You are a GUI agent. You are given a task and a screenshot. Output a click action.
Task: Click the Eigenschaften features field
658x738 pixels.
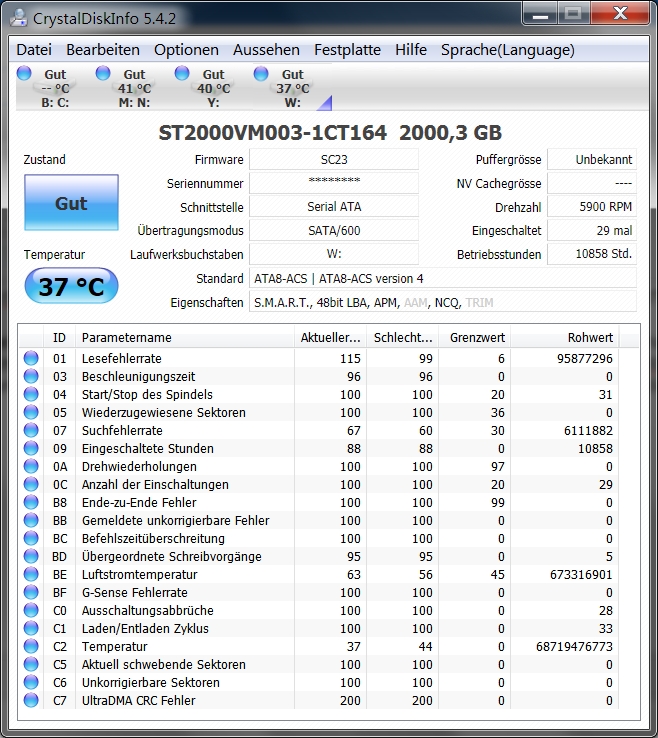point(442,302)
